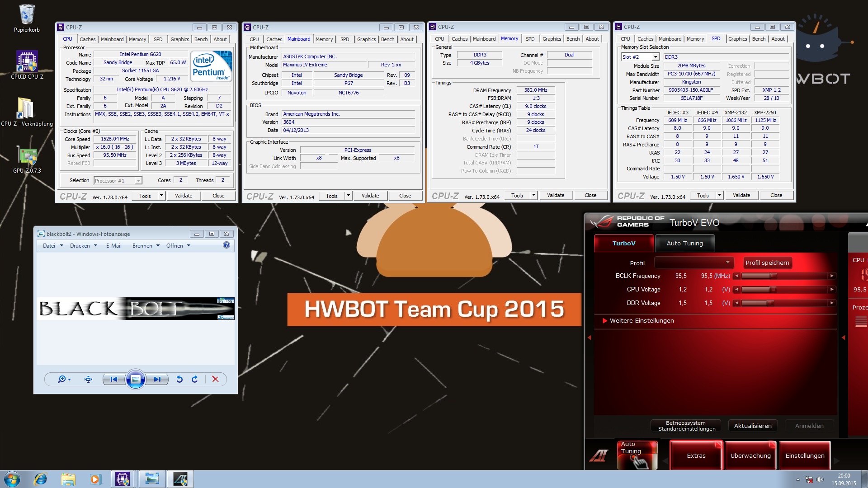Open the Öffnen menu in photo viewer

coord(178,246)
